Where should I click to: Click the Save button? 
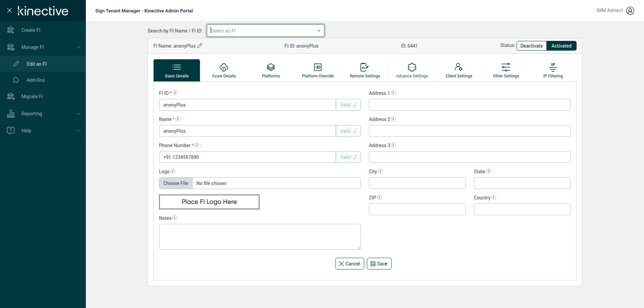379,264
